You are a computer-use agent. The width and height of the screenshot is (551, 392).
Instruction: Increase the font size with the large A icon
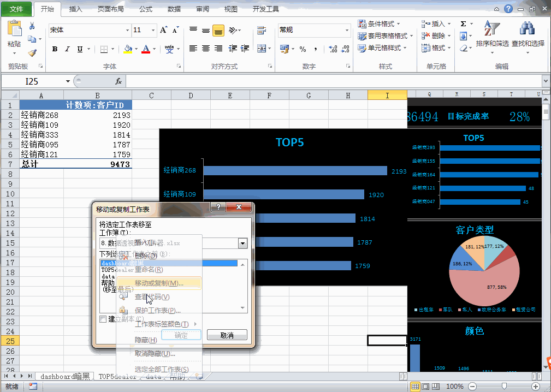click(x=163, y=30)
